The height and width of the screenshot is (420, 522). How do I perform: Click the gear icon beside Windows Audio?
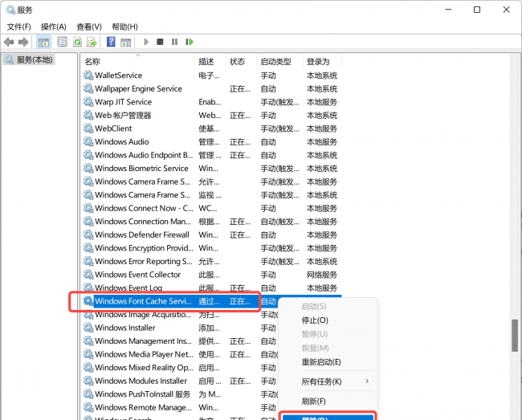pyautogui.click(x=88, y=142)
